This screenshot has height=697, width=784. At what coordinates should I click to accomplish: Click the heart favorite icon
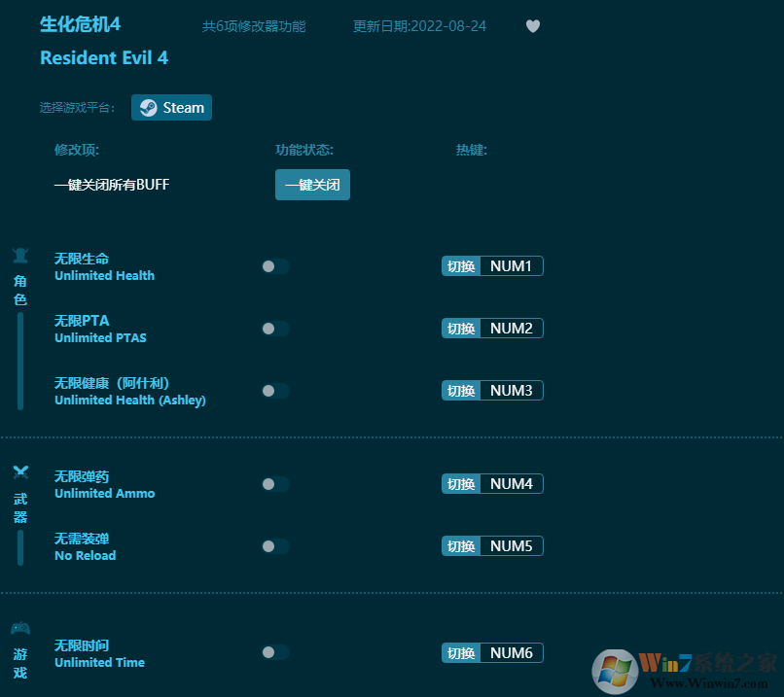(533, 26)
